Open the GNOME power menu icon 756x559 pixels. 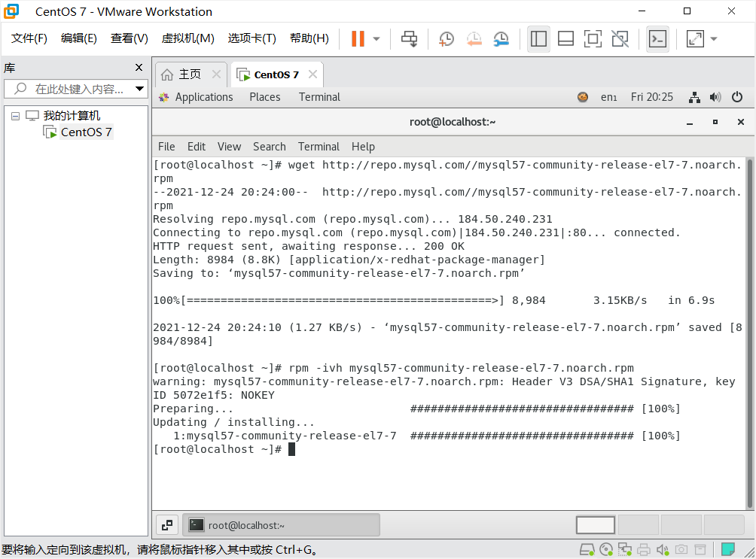pyautogui.click(x=736, y=97)
